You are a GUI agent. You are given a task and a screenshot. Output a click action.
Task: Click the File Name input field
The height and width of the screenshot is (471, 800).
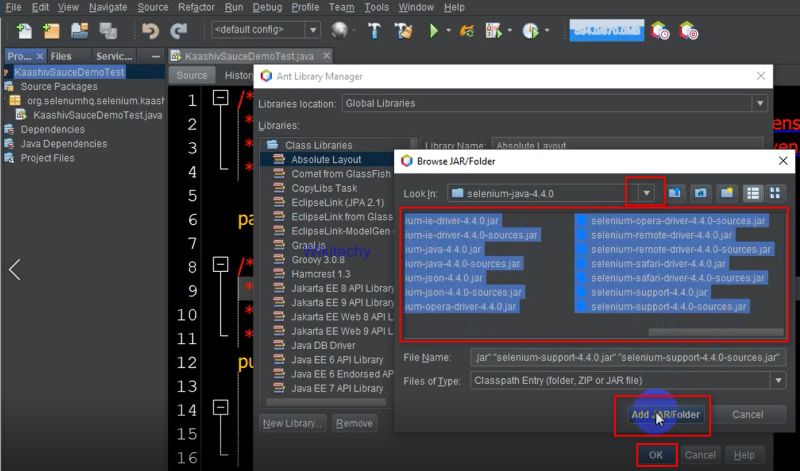pyautogui.click(x=628, y=358)
